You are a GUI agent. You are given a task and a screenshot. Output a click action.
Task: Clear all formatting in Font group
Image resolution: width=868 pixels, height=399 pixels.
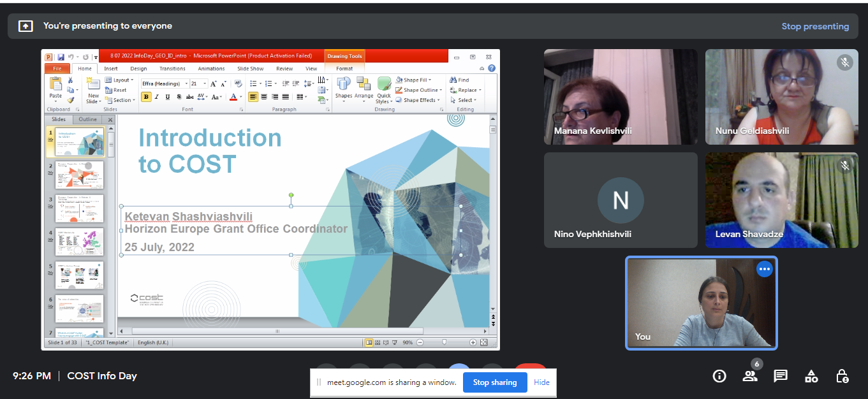coord(239,83)
